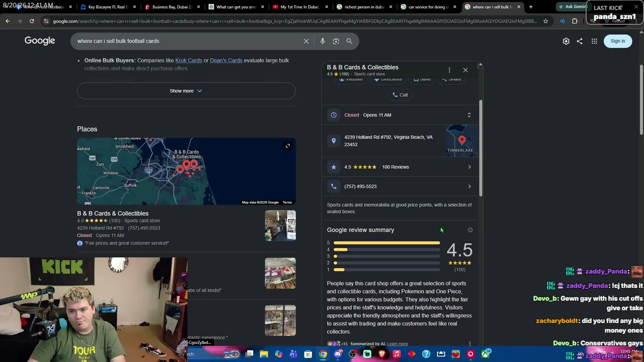Close the B & B Cards details panel
This screenshot has height=362, width=644.
tap(465, 70)
